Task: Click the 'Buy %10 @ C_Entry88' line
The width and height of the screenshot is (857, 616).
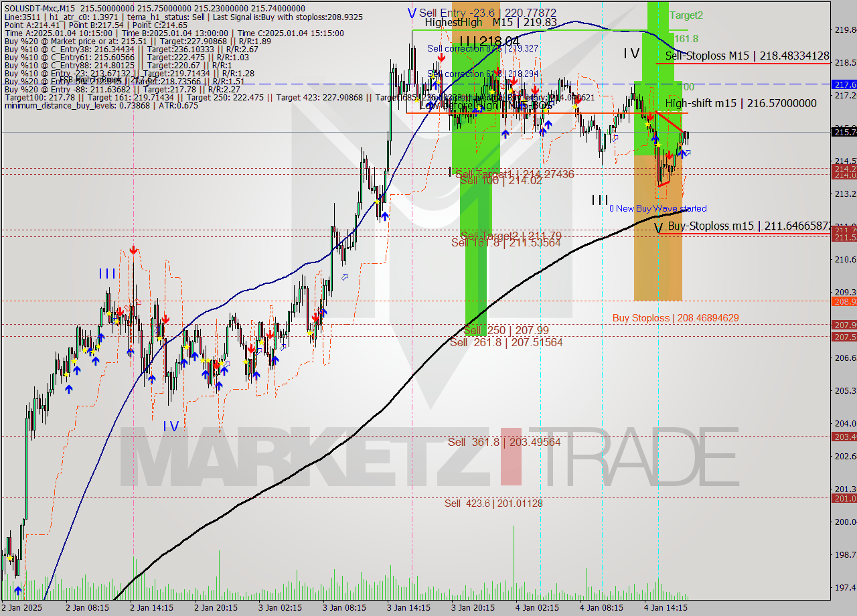Action: [x=116, y=66]
